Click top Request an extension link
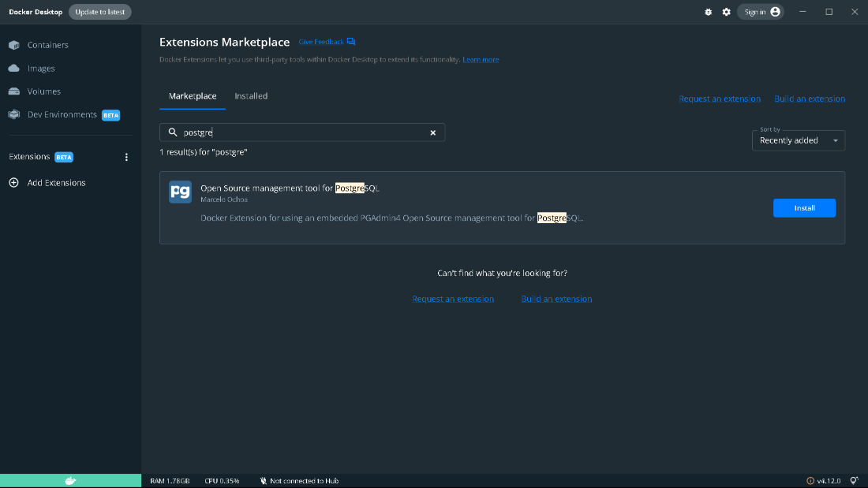 click(720, 99)
